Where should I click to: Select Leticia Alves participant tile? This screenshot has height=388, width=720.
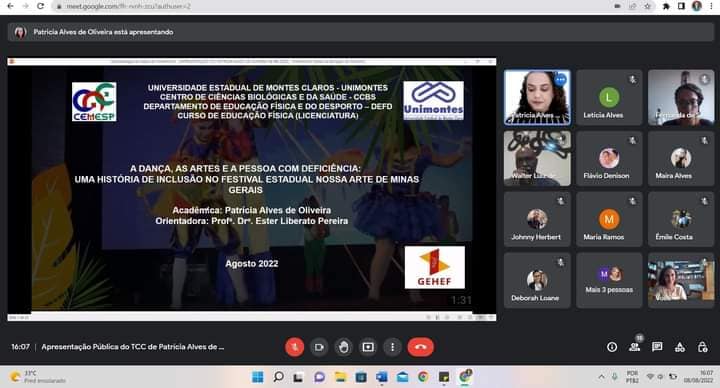click(609, 97)
